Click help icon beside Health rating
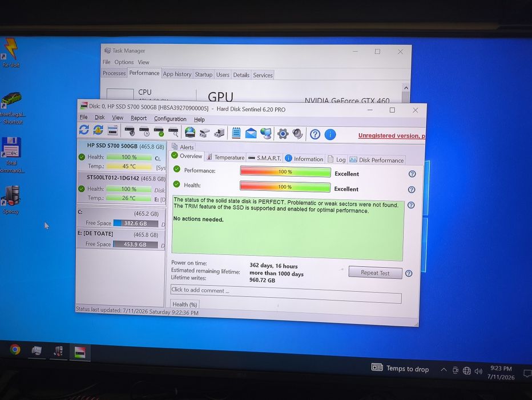This screenshot has height=400, width=532. (x=412, y=190)
